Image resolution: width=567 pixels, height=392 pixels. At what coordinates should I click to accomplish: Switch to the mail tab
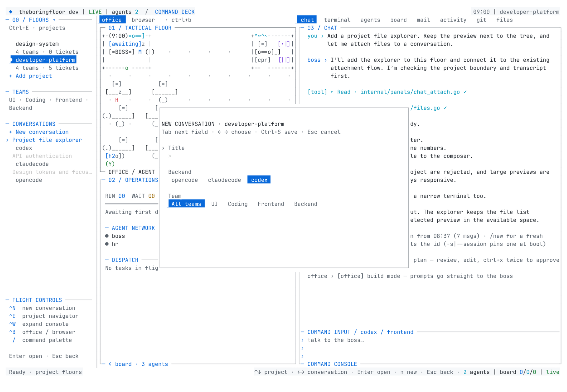423,20
